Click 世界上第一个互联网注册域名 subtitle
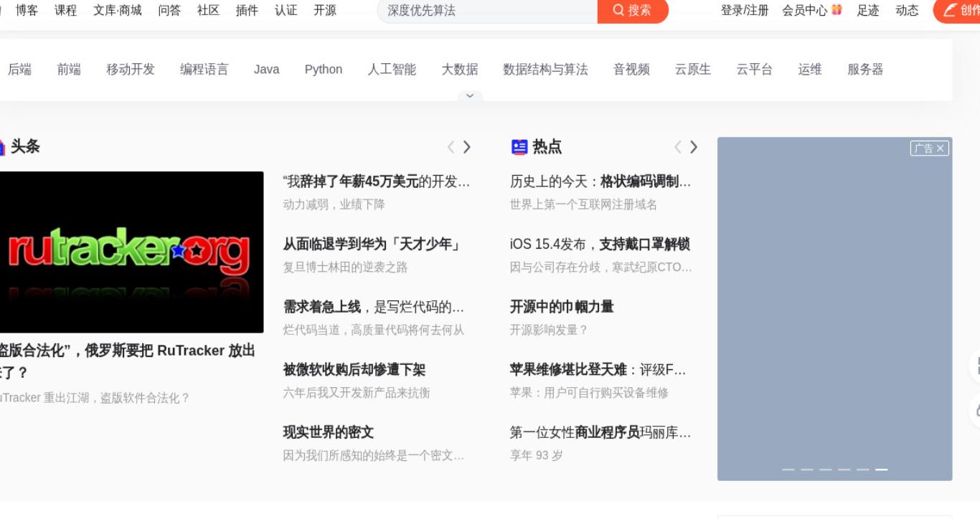 (x=583, y=204)
